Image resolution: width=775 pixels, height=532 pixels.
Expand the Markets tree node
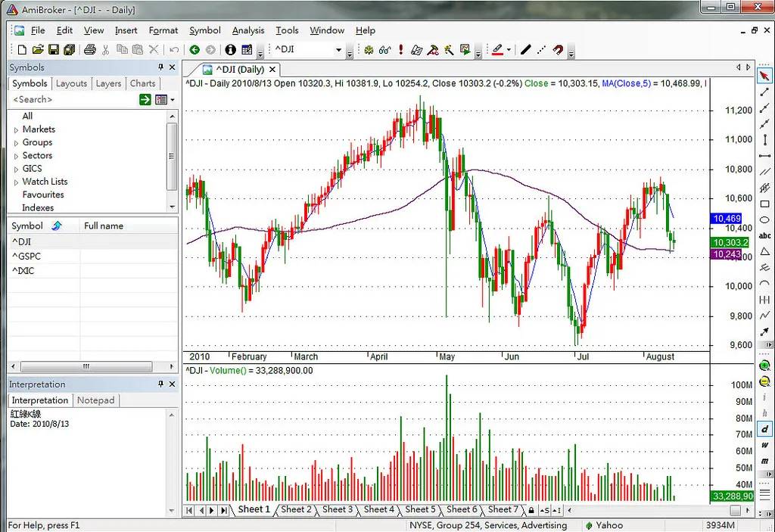(x=17, y=129)
